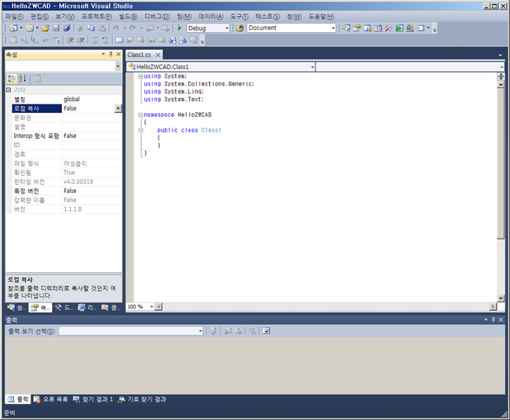This screenshot has height=420, width=510.
Task: Open Solution Explorer from the toolbar icon
Action: click(346, 28)
